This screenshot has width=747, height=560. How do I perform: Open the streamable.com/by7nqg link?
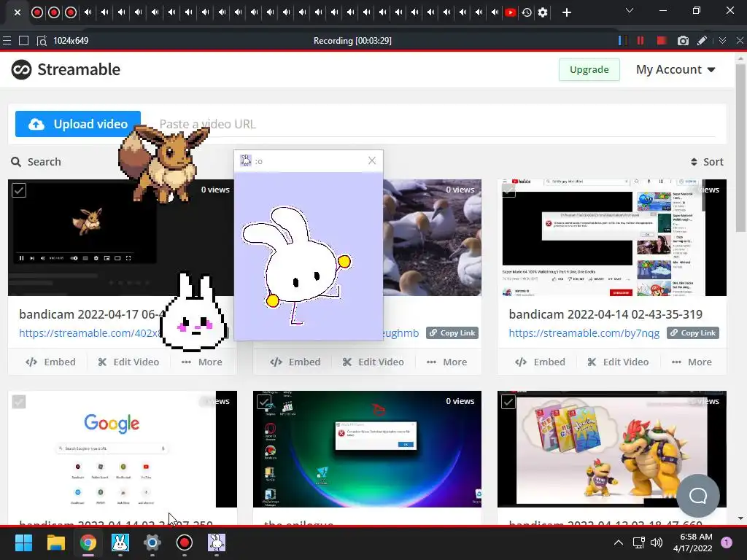[x=584, y=332]
